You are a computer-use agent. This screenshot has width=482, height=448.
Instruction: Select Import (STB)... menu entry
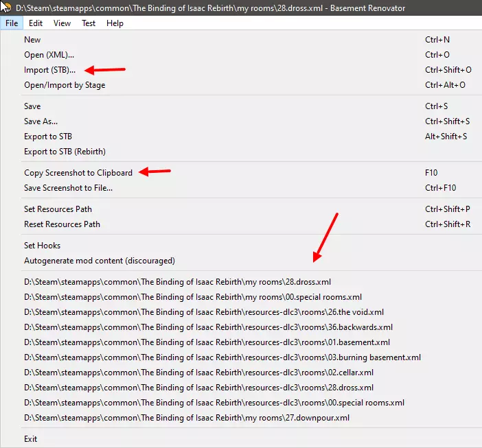click(241, 70)
